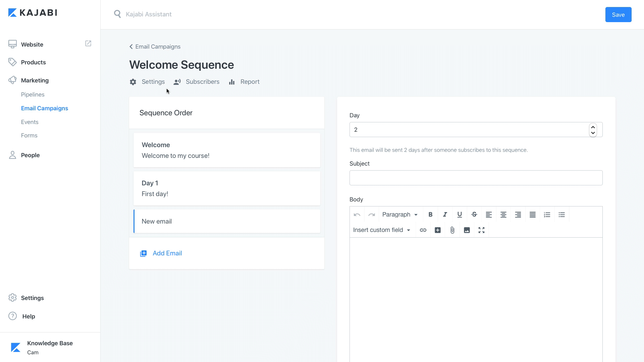Save the email sequence
644x362 pixels.
click(618, 14)
